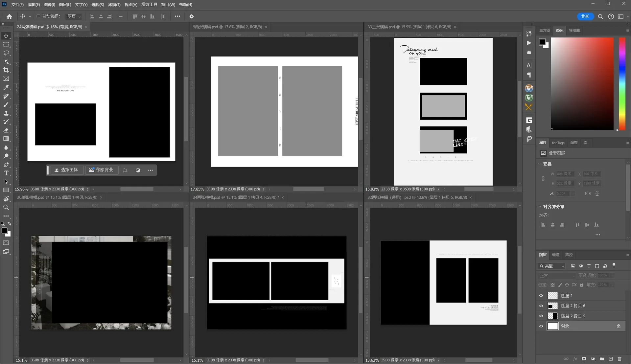Open the 类型 layer filter dropdown

(x=552, y=266)
